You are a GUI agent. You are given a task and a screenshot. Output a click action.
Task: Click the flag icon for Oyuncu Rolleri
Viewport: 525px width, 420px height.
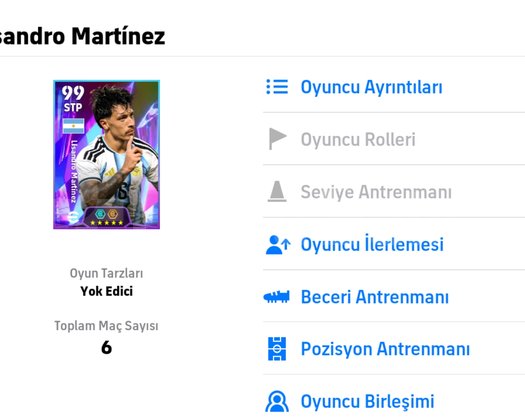coord(278,139)
